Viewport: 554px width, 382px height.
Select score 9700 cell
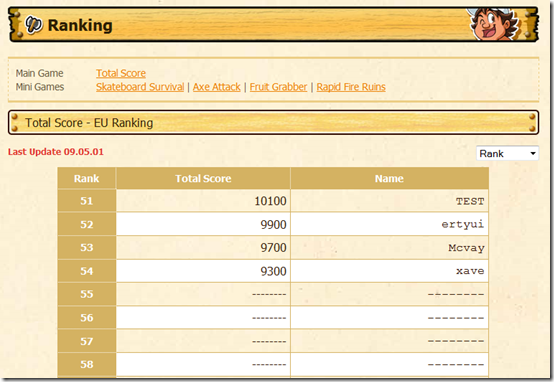pyautogui.click(x=203, y=248)
